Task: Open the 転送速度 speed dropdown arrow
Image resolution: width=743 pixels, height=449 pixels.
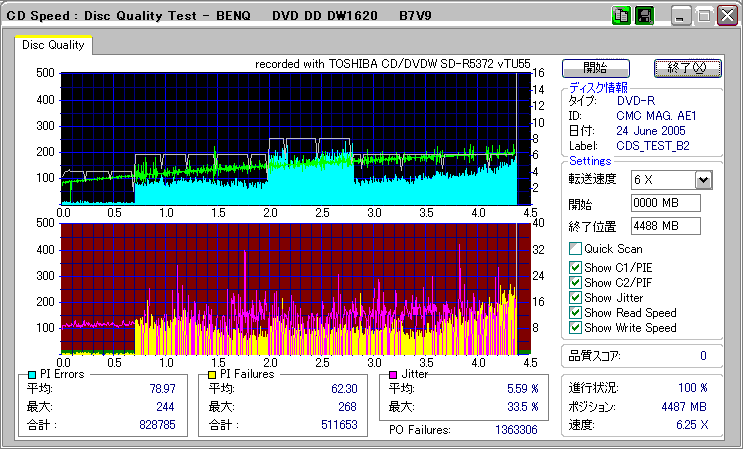Action: click(x=702, y=180)
